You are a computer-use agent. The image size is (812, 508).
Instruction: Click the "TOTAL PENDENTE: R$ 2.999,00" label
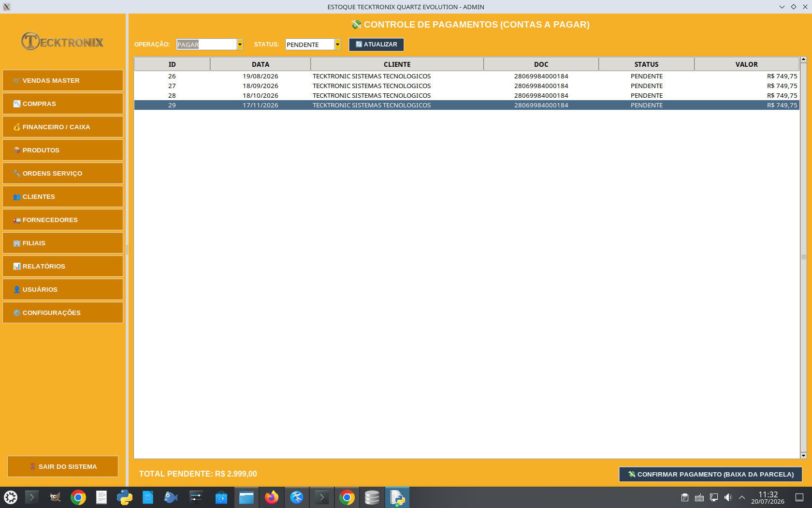198,474
